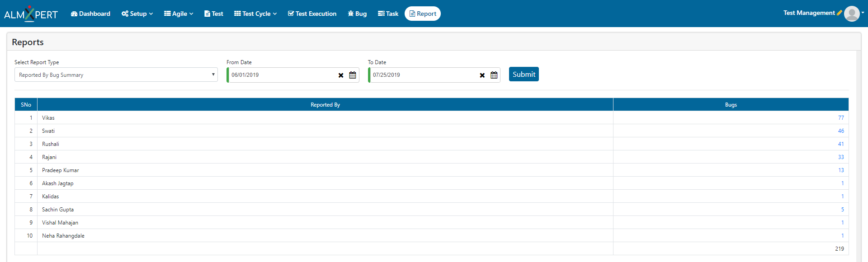Click the Bugs column header
The width and height of the screenshot is (868, 262).
(731, 105)
